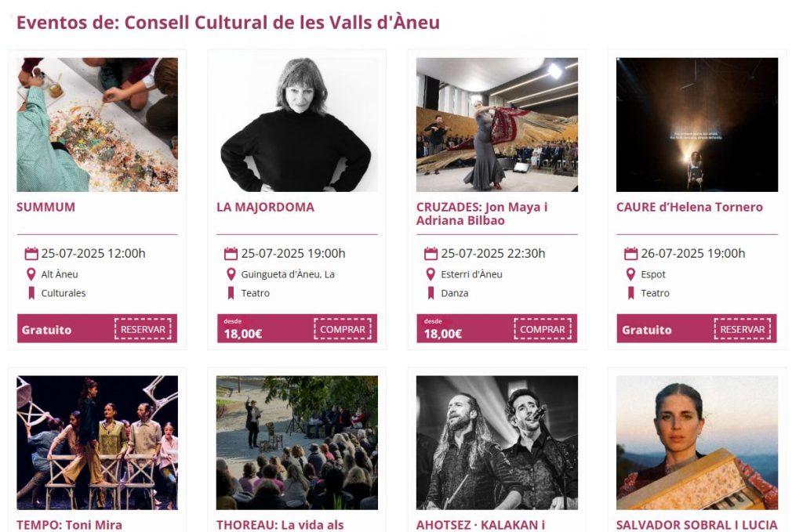The height and width of the screenshot is (532, 803).
Task: Open the AHOTSEZ · KALAKAN black-and-white photo
Action: pyautogui.click(x=496, y=443)
